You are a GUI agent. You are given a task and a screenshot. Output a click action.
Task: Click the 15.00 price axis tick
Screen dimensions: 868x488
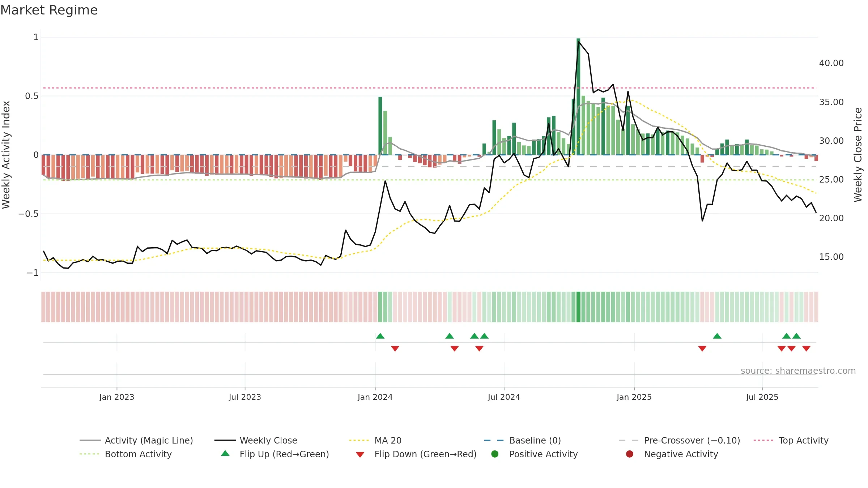click(831, 257)
